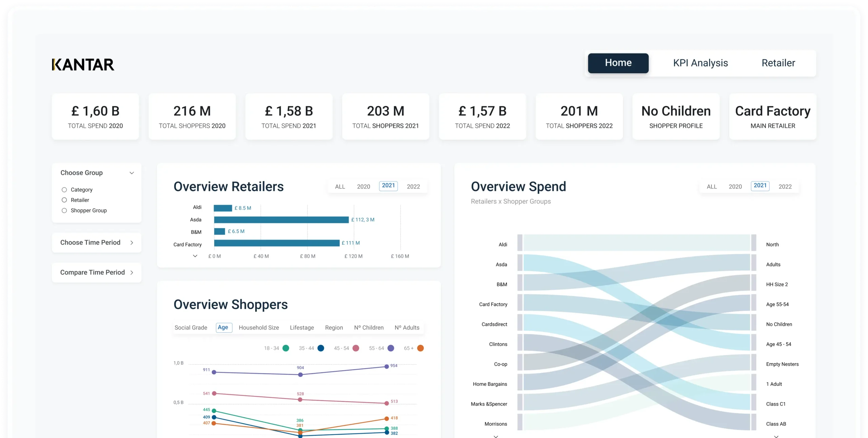This screenshot has width=868, height=438.
Task: Click the Asda bar in retailers chart
Action: click(281, 220)
